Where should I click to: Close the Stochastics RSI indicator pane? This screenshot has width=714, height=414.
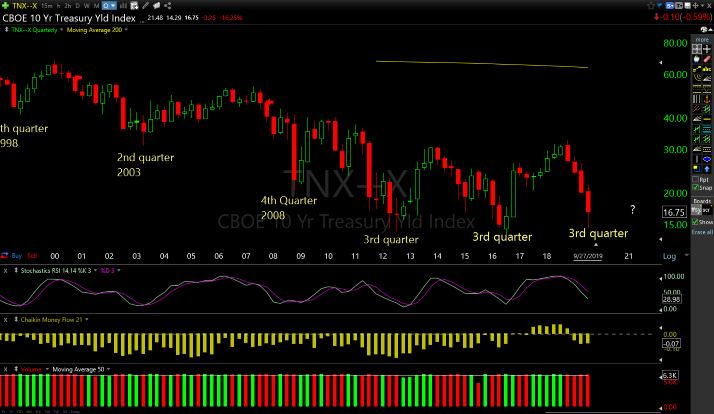(5, 271)
